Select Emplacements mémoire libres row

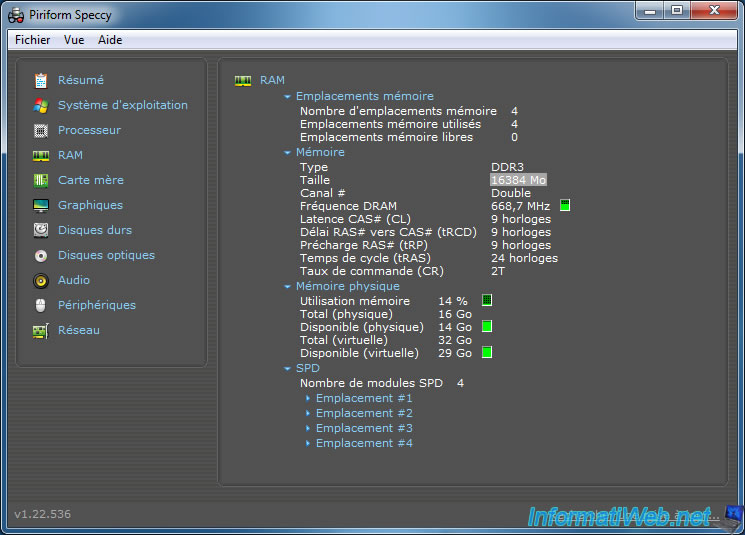click(409, 137)
